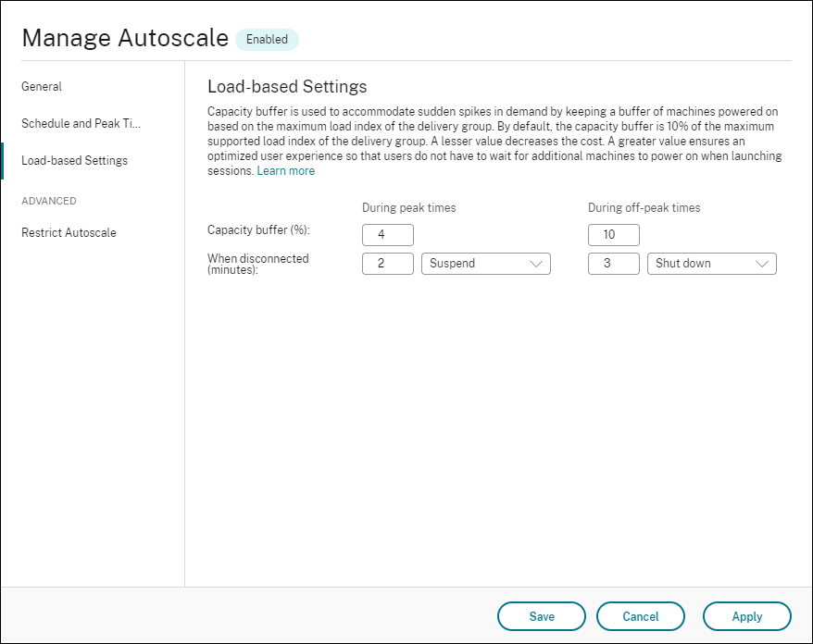Click the chevron on the Suspend selector
This screenshot has height=644, width=813.
point(541,263)
